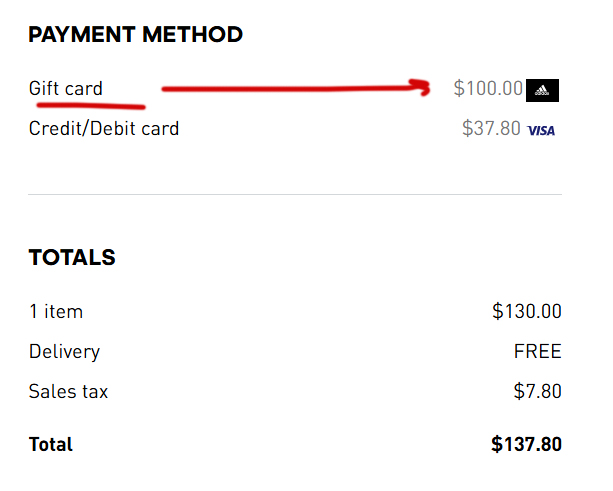
Task: Click the Adidas gift card logo icon
Action: click(542, 90)
